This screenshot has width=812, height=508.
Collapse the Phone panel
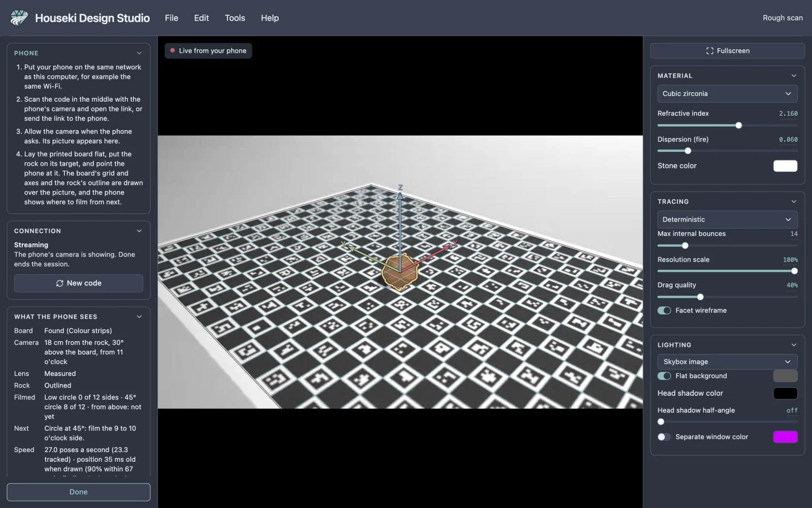pos(139,53)
